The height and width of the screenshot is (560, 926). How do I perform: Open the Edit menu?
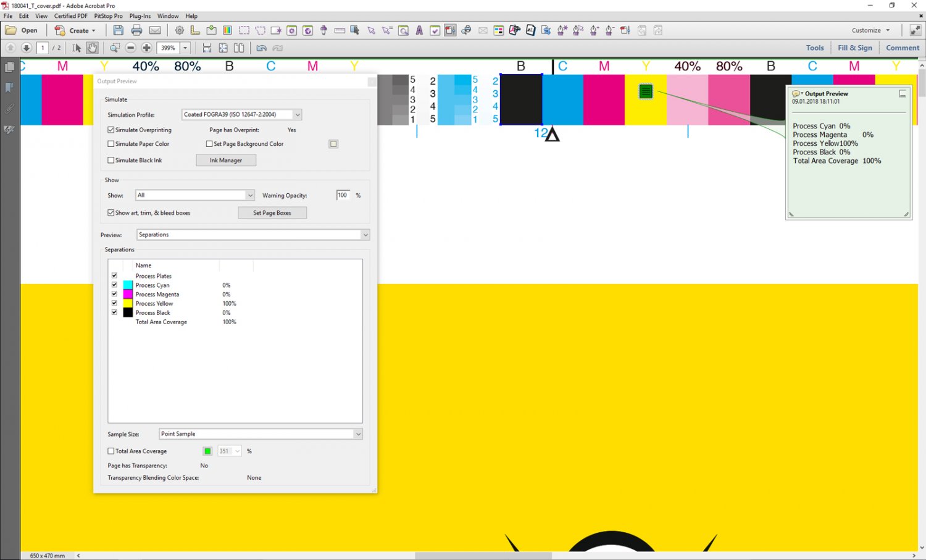[x=24, y=16]
